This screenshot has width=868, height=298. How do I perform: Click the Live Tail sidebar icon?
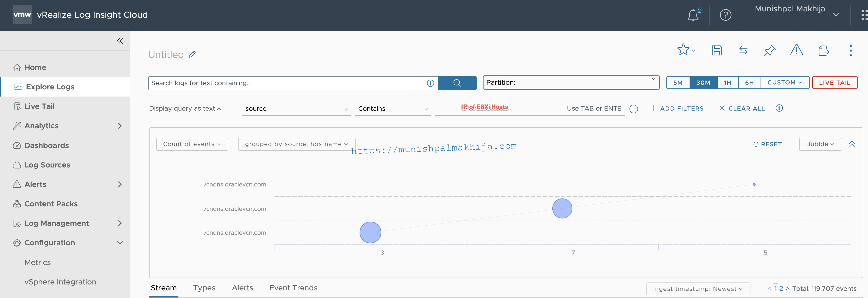click(x=17, y=106)
